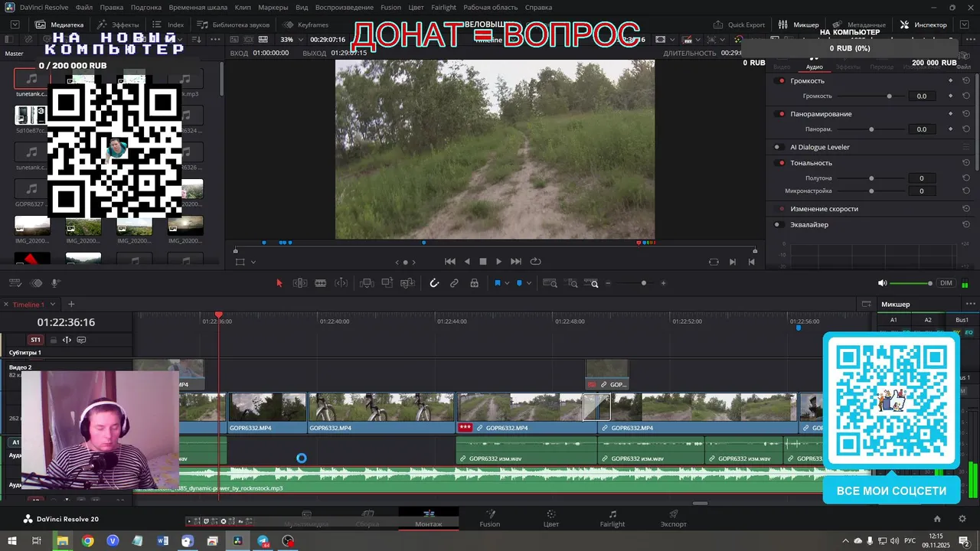Open the Keyframes panel

pos(305,24)
